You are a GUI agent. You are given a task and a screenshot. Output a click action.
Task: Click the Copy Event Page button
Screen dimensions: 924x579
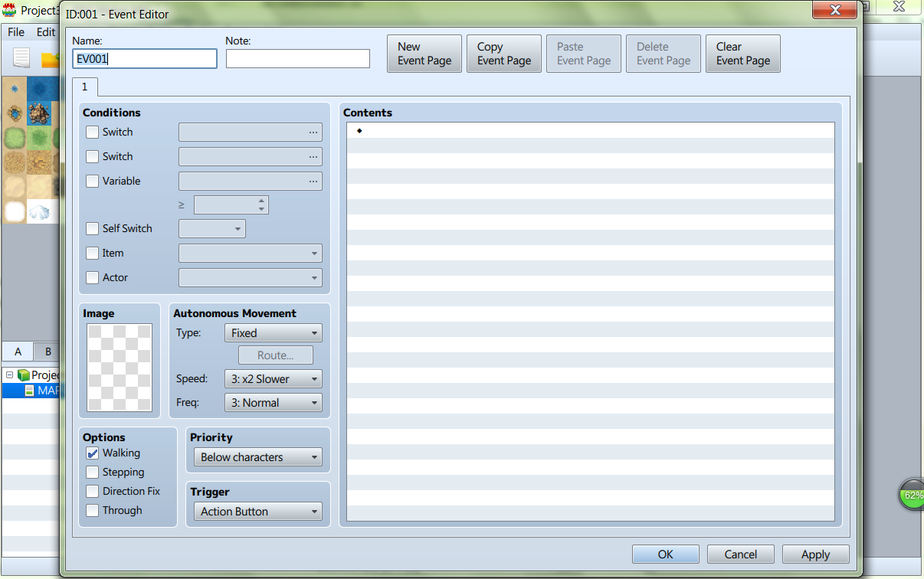coord(504,54)
